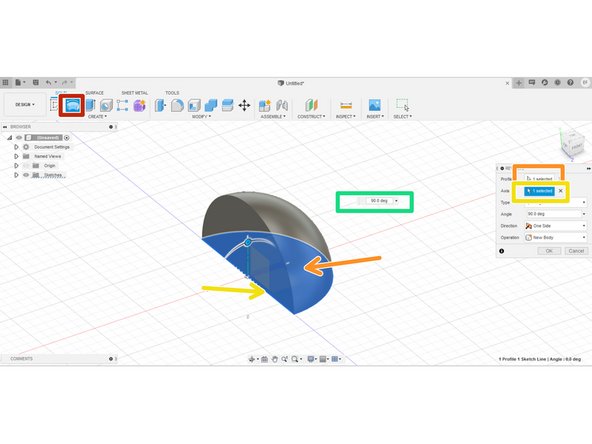Select the Fillet tool

click(177, 105)
